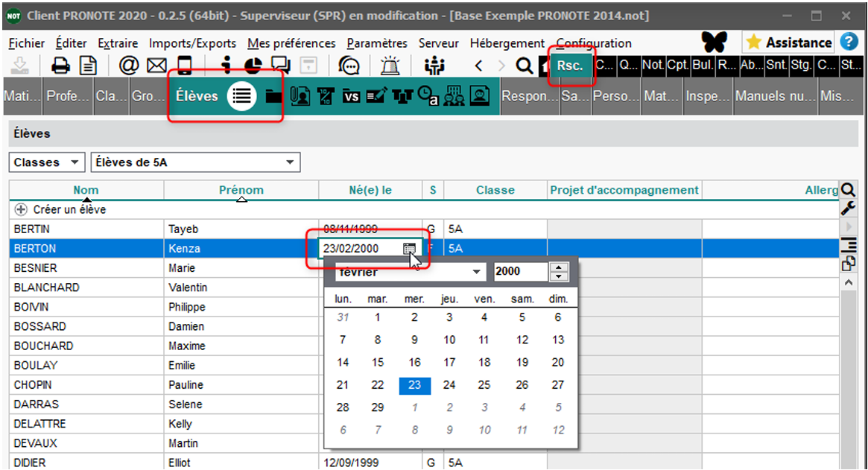The height and width of the screenshot is (470, 868).
Task: Click the wrench icon right of the table
Action: click(848, 209)
